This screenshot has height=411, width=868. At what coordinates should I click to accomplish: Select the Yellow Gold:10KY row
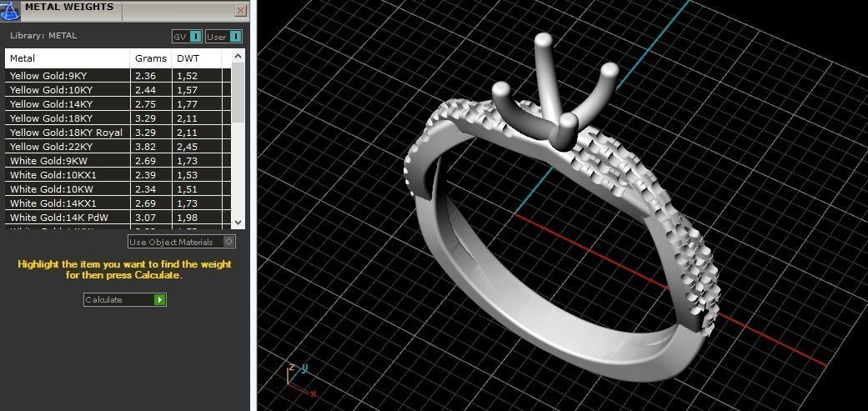pyautogui.click(x=118, y=89)
